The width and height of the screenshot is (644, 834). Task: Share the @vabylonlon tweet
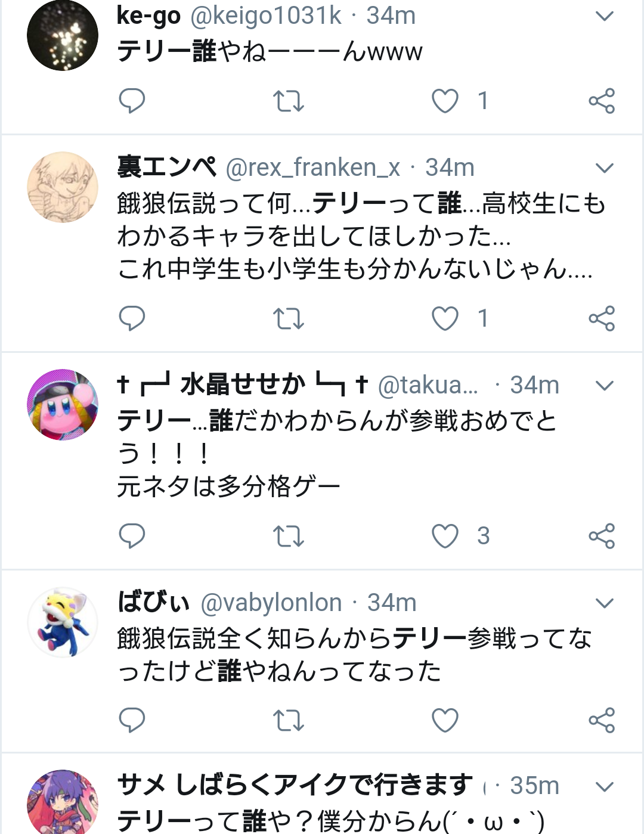click(x=602, y=720)
